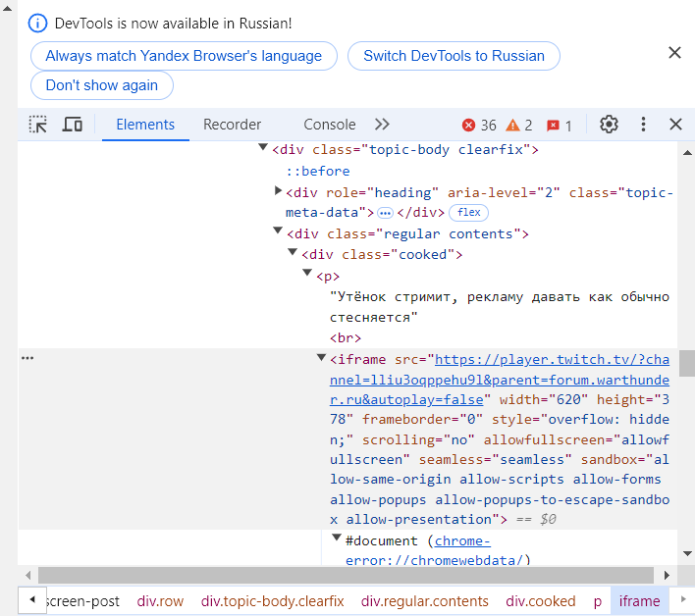The image size is (695, 616).
Task: Click the info icon in notification
Action: click(x=37, y=23)
